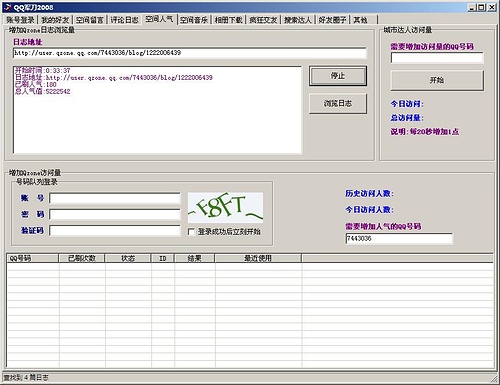Go to the 疯狂交友 tab

(263, 20)
